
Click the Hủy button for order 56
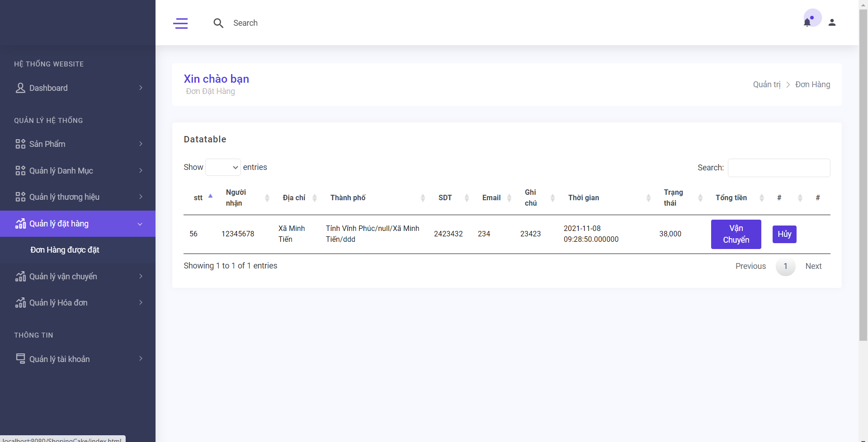[x=784, y=234]
